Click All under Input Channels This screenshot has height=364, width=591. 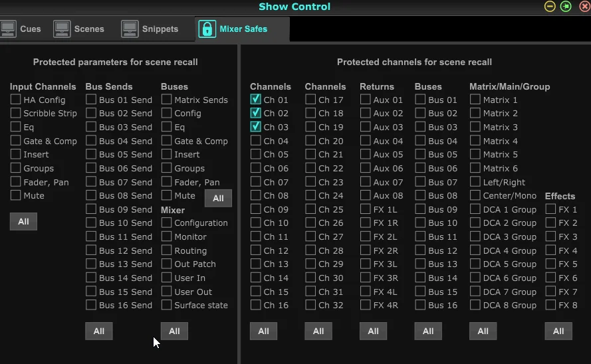point(23,221)
